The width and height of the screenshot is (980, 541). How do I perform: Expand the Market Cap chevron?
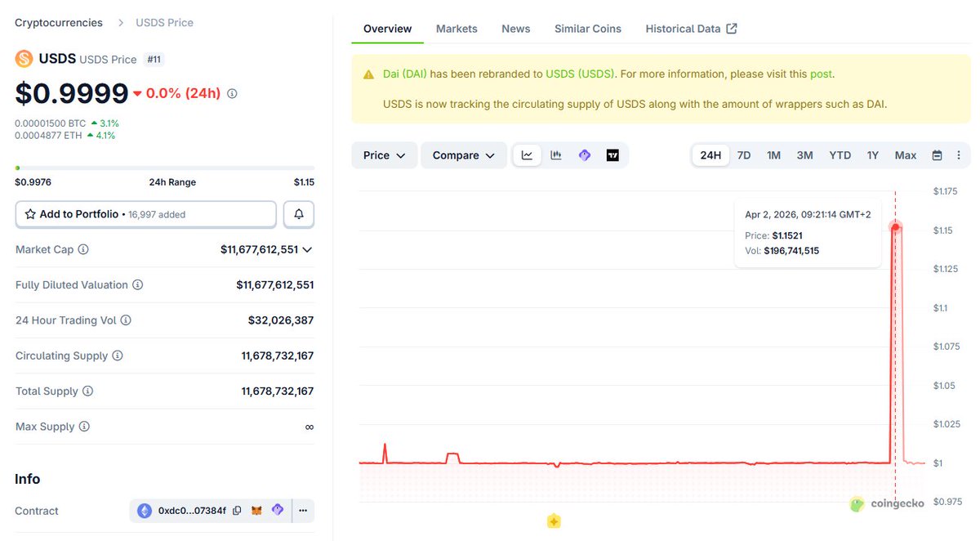click(x=307, y=249)
